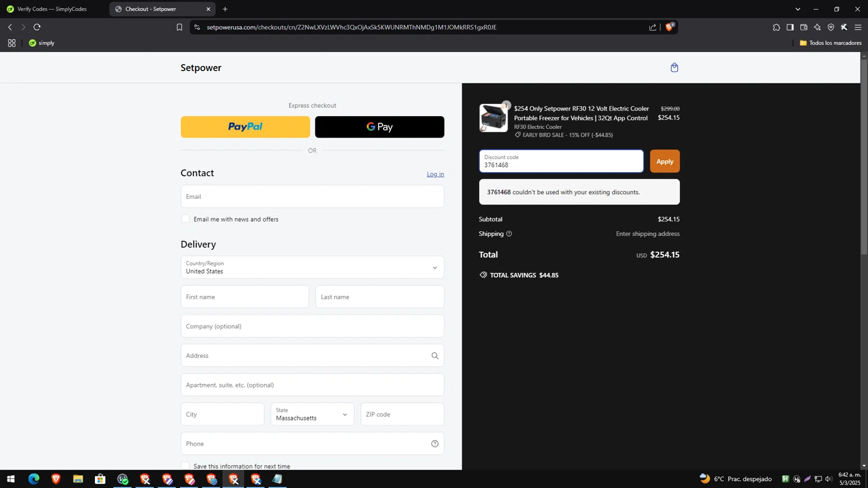The image size is (868, 488).
Task: Open volume control in system tray
Action: coord(829,479)
